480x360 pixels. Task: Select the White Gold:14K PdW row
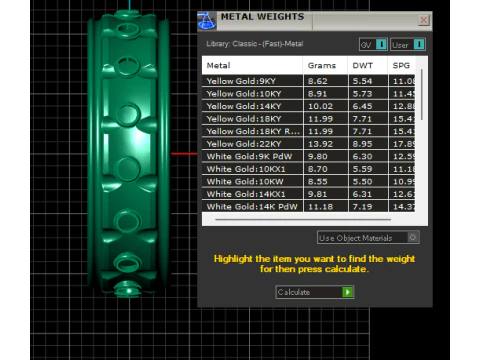pyautogui.click(x=309, y=207)
